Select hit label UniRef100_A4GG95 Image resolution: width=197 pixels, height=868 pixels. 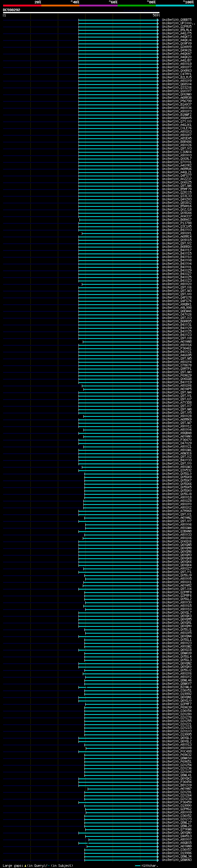(x=177, y=355)
